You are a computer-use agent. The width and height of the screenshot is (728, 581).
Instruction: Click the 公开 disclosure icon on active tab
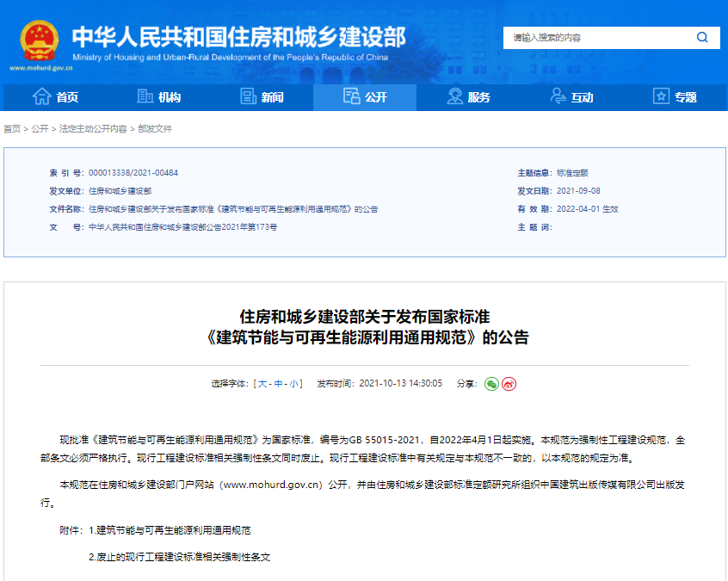pyautogui.click(x=349, y=97)
